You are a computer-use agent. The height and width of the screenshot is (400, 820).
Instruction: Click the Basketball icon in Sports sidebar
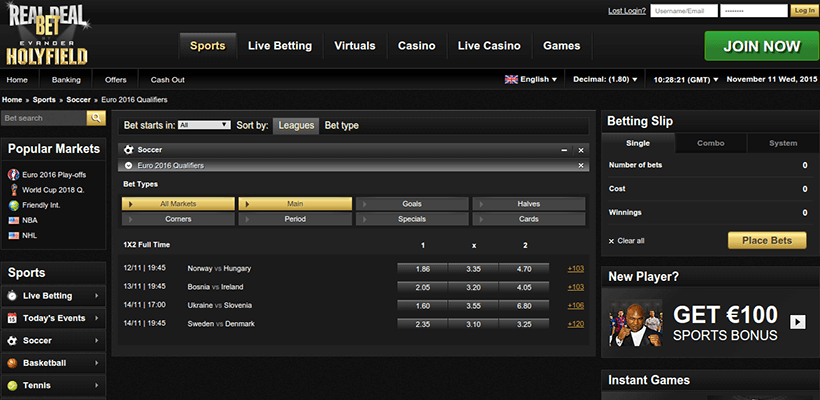coord(12,363)
